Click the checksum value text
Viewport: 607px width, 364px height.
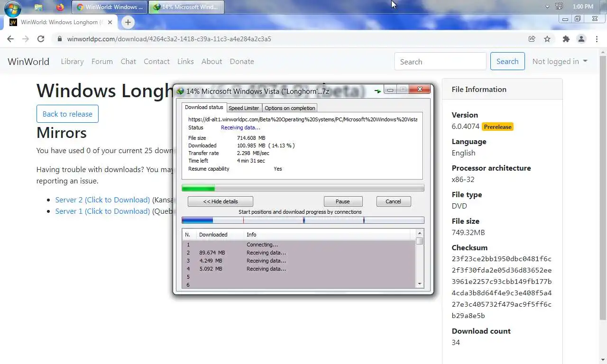(502, 287)
